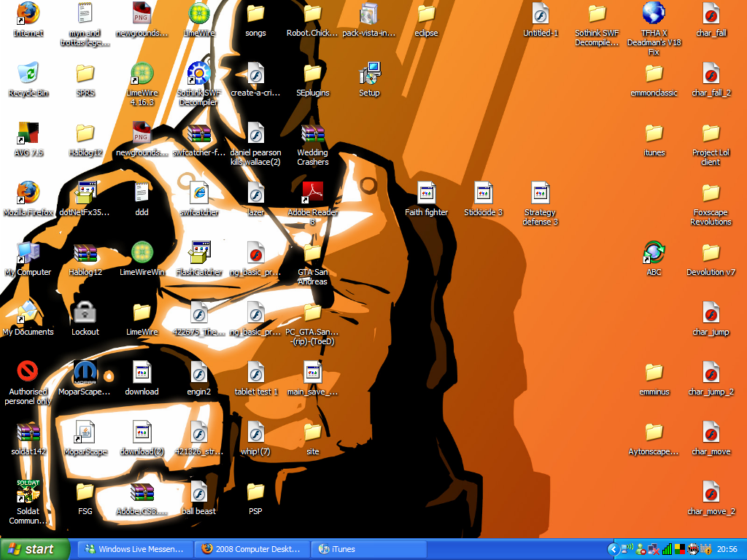Select the Adobe Reader 8 icon
The height and width of the screenshot is (560, 747).
click(312, 193)
